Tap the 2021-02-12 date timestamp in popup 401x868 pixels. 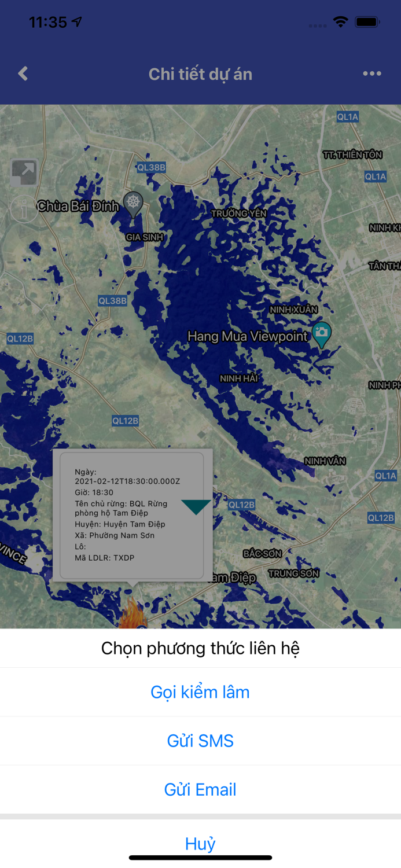point(127,481)
